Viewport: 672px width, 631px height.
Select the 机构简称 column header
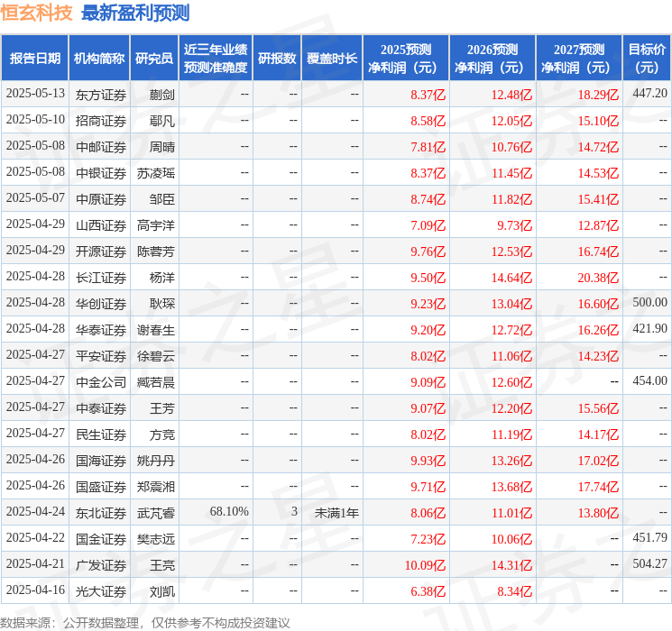pyautogui.click(x=99, y=59)
